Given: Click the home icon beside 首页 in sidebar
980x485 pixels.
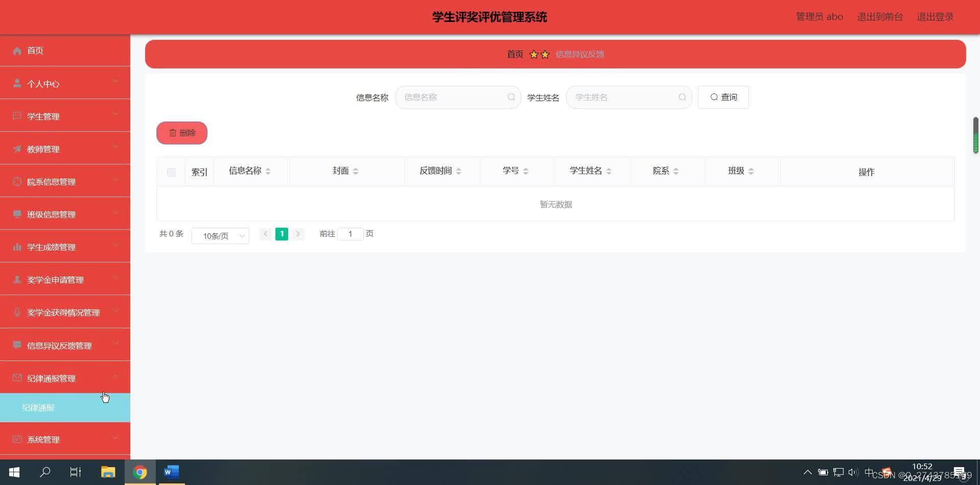Looking at the screenshot, I should point(17,51).
